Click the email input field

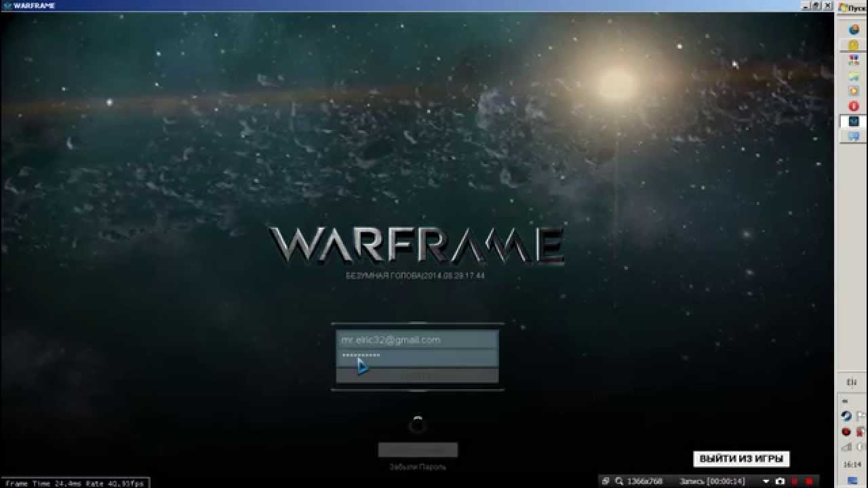pyautogui.click(x=417, y=340)
